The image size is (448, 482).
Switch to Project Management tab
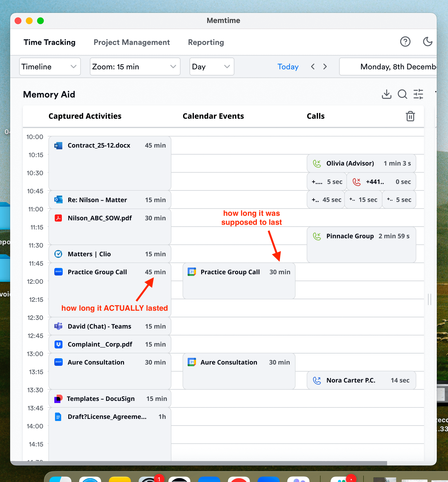pyautogui.click(x=132, y=42)
